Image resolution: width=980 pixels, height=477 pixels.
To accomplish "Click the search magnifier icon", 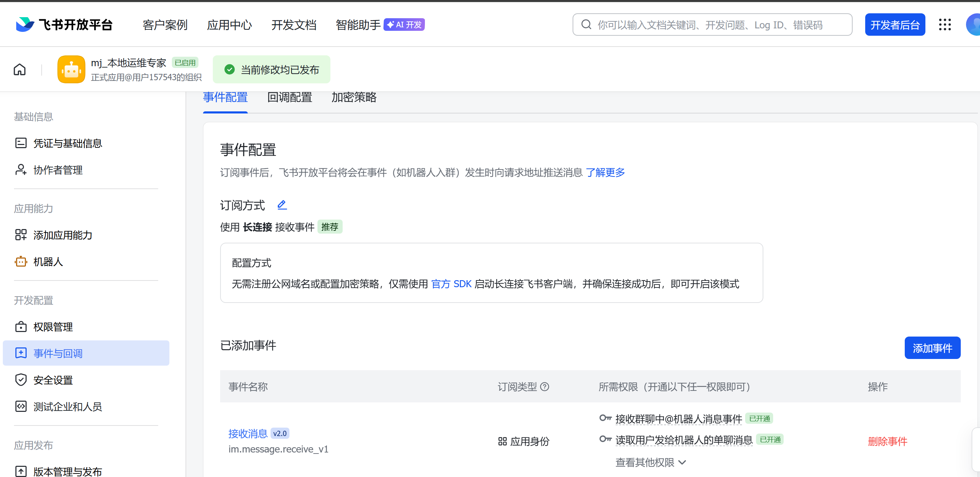I will tap(586, 25).
